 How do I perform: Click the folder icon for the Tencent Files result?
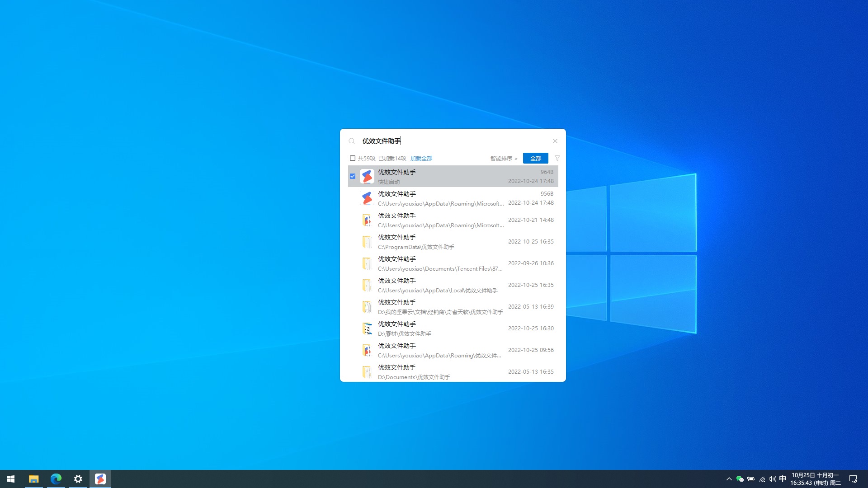pos(367,263)
